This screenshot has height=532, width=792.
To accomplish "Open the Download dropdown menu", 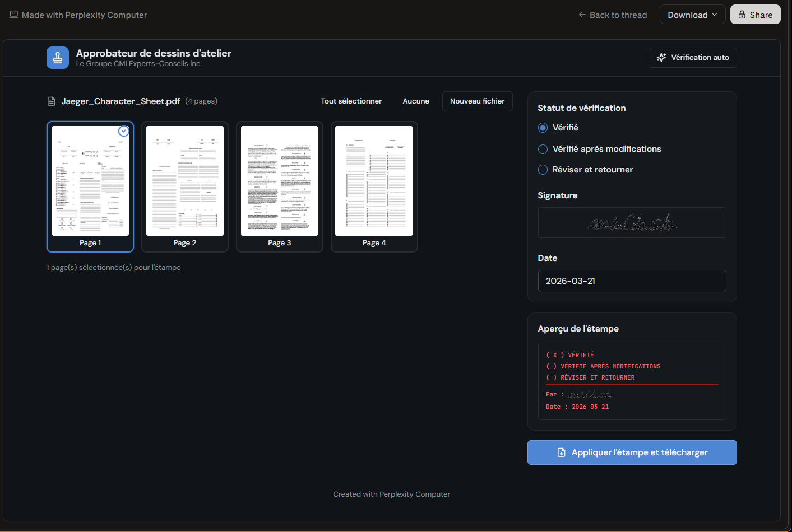I will tap(692, 15).
